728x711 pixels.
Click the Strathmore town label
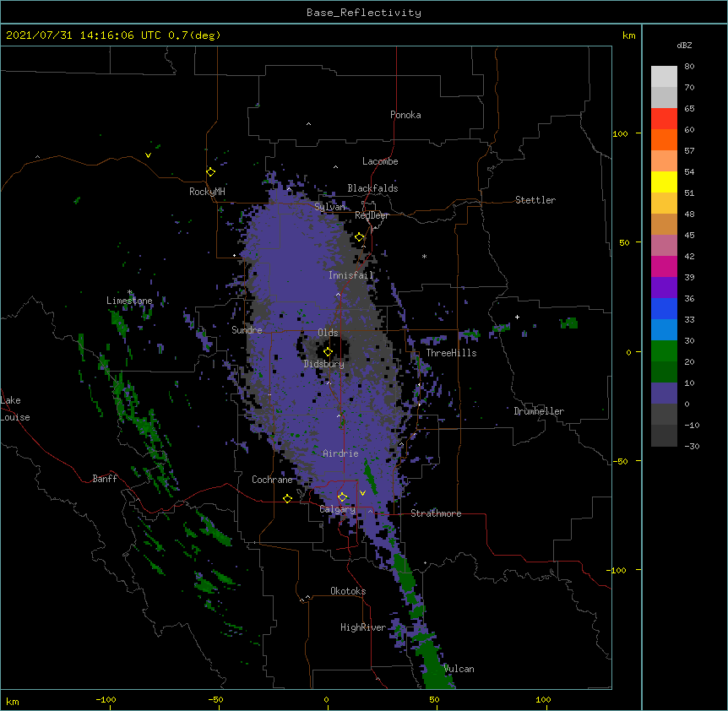(x=436, y=513)
